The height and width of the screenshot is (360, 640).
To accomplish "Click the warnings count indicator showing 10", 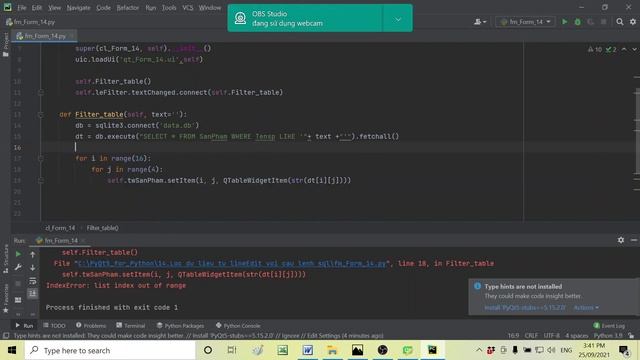I will [595, 49].
